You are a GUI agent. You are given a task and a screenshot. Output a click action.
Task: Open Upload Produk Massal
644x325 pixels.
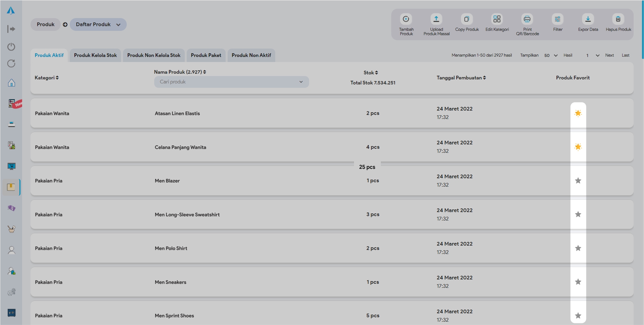click(x=436, y=19)
